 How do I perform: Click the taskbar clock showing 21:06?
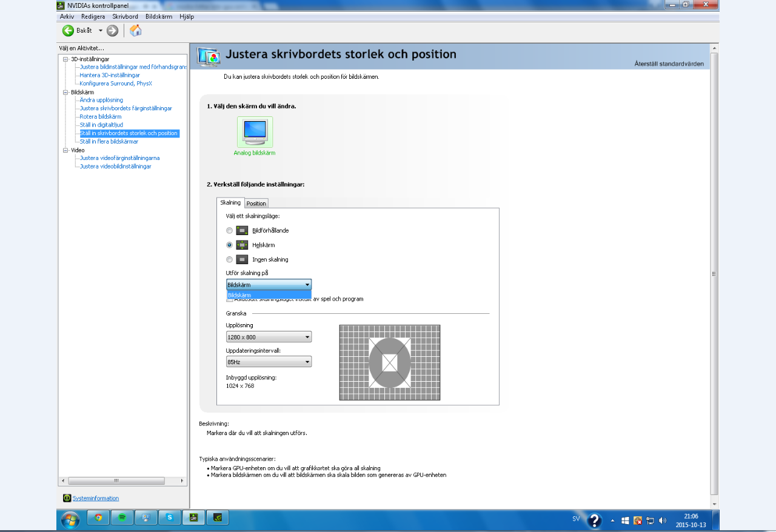(691, 520)
